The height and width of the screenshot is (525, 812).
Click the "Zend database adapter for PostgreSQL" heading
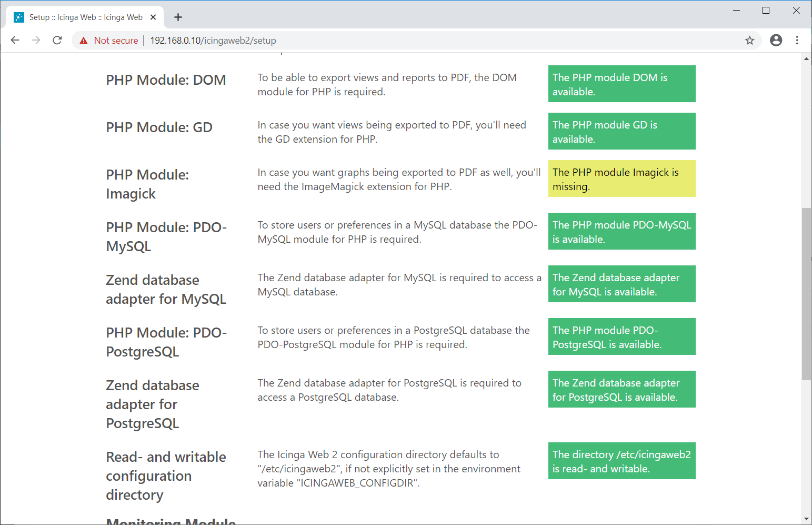[153, 404]
